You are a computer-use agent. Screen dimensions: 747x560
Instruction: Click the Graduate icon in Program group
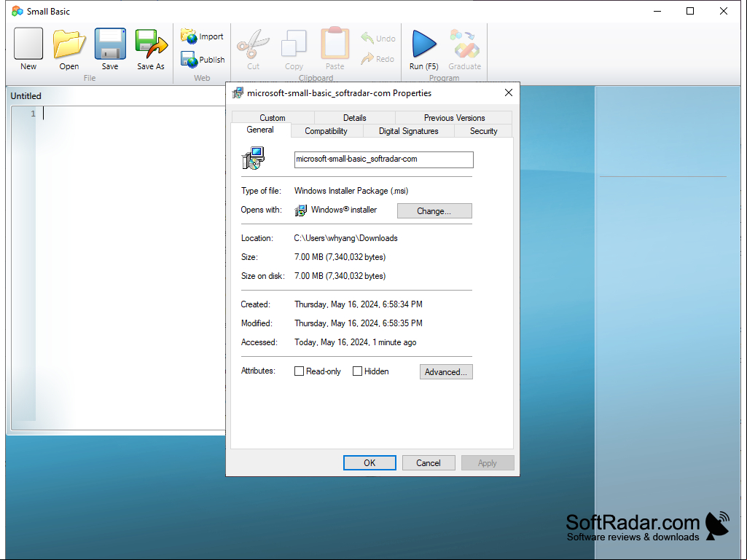tap(464, 49)
